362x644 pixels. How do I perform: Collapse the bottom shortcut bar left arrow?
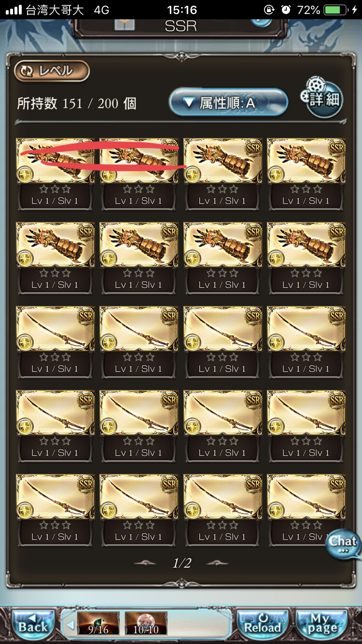pos(70,625)
